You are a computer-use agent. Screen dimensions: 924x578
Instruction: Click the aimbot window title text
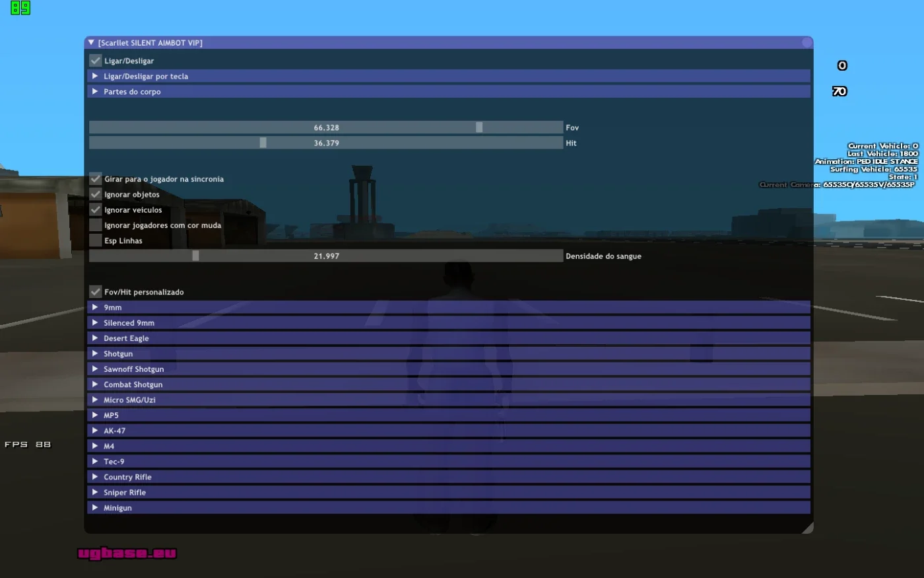coord(150,43)
